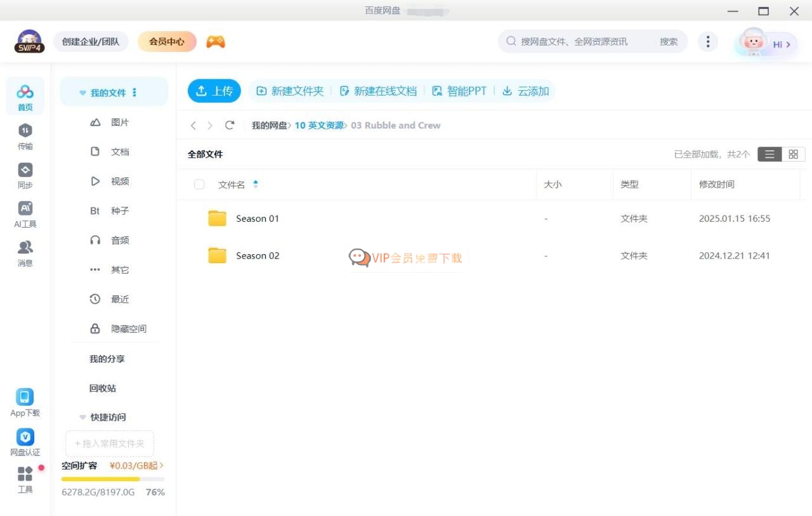Switch to grid view
This screenshot has height=516, width=812.
[794, 154]
